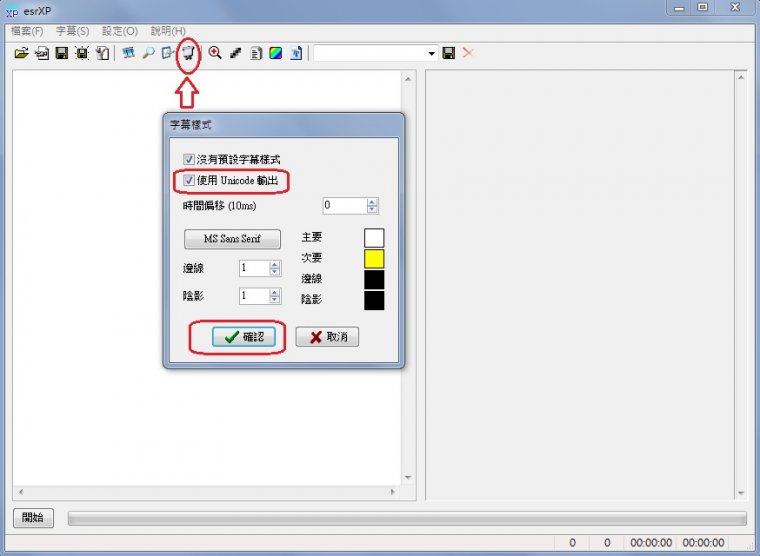Click left pane horizontal scrollbar right arrow
The width and height of the screenshot is (760, 556).
point(393,492)
